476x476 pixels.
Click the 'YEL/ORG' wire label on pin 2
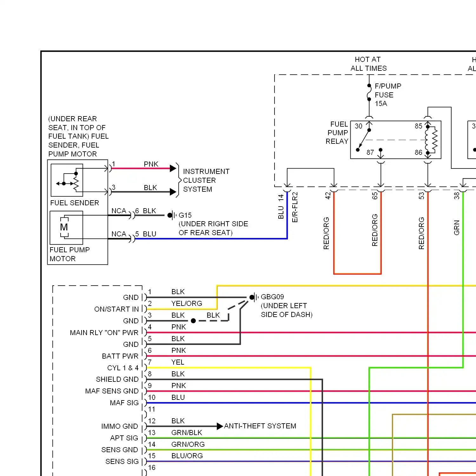[187, 303]
